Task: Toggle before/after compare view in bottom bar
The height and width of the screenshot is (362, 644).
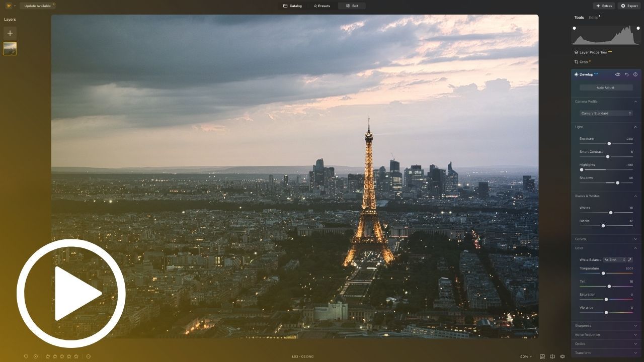Action: click(552, 356)
